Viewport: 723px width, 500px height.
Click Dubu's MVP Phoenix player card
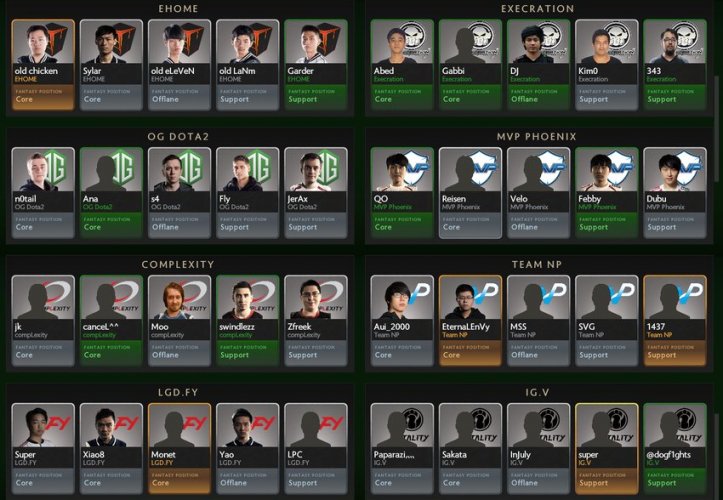click(x=675, y=193)
